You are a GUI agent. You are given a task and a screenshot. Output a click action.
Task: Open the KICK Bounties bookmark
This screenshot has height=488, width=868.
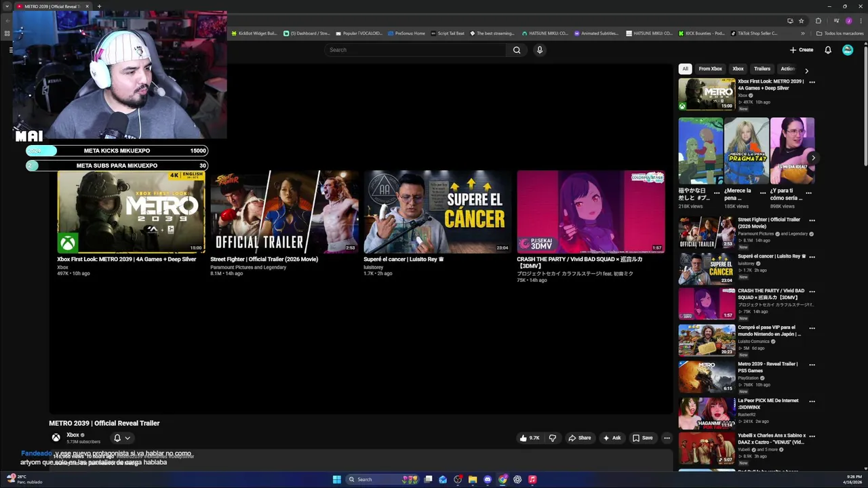point(702,33)
